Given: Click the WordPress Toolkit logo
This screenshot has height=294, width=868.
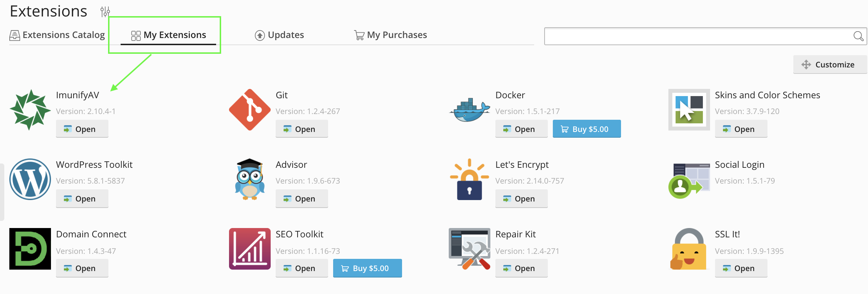Looking at the screenshot, I should click(30, 179).
